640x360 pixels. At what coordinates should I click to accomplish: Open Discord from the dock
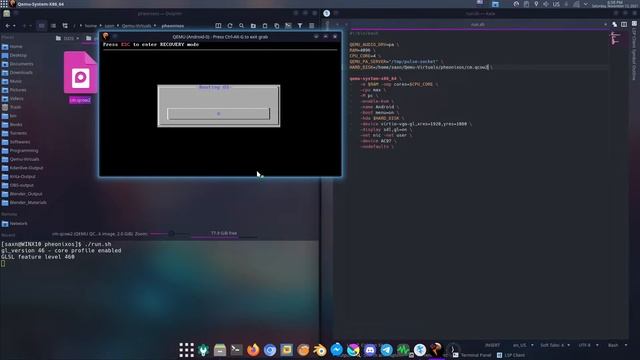[x=370, y=350]
